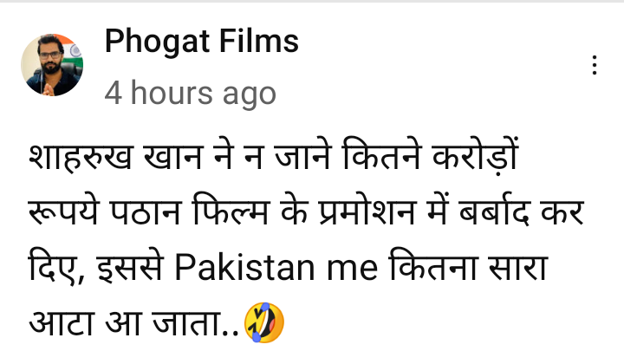Click the '4 hours ago' timestamp
This screenshot has width=624, height=364.
[190, 93]
